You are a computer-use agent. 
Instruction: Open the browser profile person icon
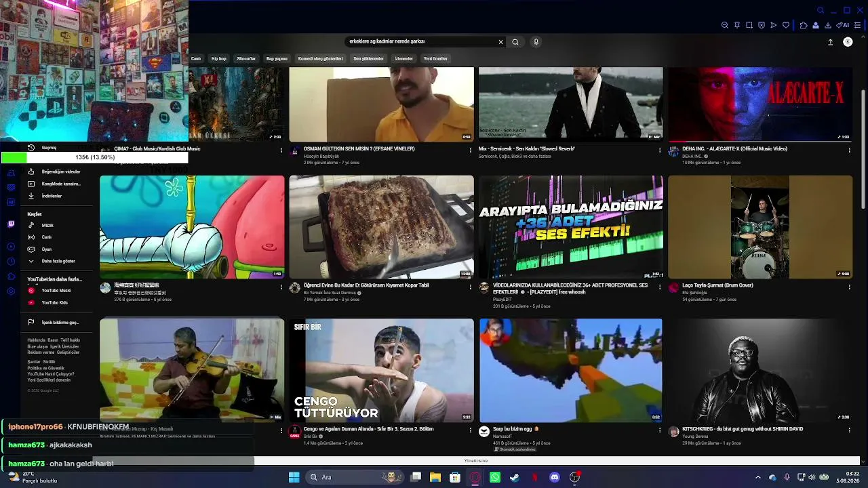pyautogui.click(x=816, y=25)
